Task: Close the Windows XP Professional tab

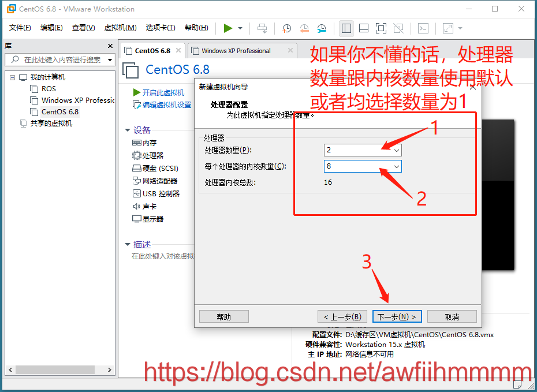Action: (x=290, y=50)
